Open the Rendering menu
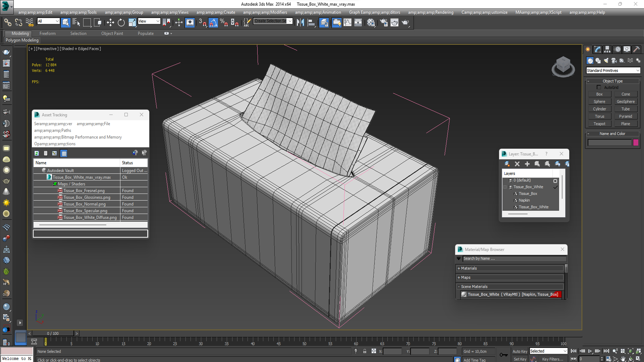This screenshot has width=644, height=362. point(431,12)
